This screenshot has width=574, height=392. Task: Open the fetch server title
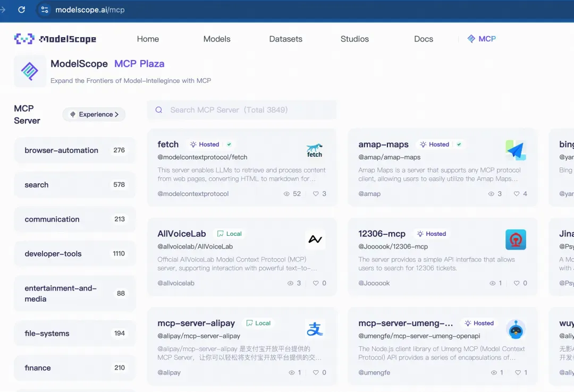point(168,144)
